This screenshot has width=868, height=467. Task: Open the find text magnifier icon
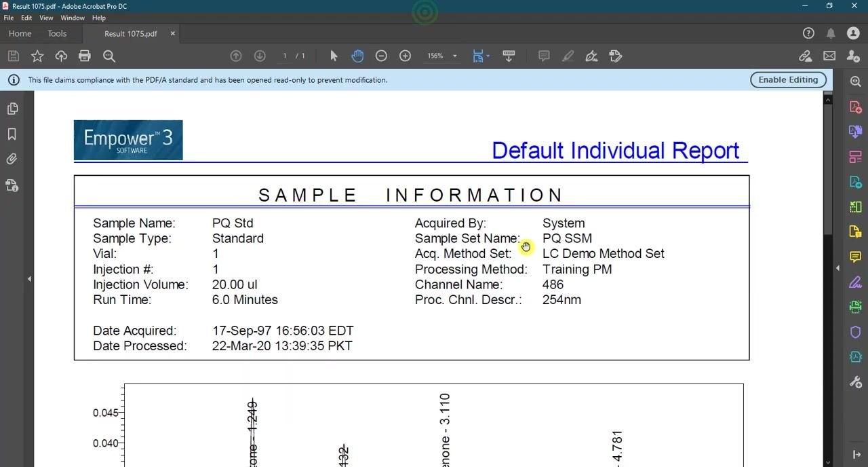tap(109, 56)
